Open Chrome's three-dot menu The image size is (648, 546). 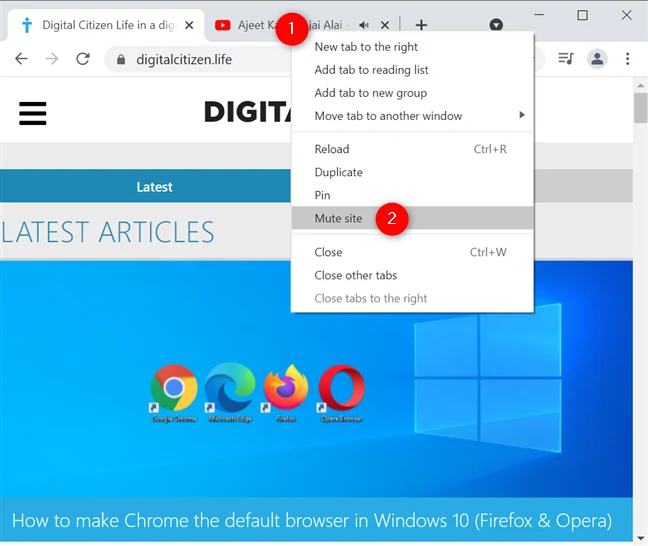pyautogui.click(x=627, y=59)
